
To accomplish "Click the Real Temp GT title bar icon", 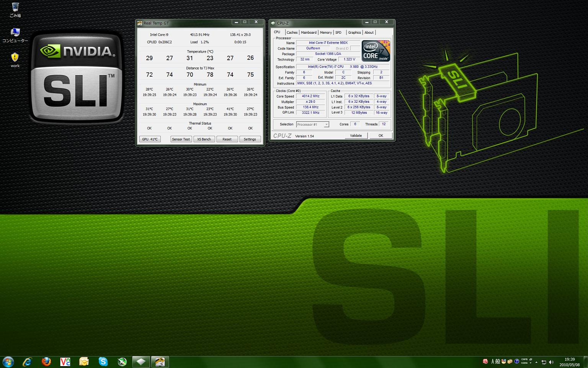I will 139,23.
